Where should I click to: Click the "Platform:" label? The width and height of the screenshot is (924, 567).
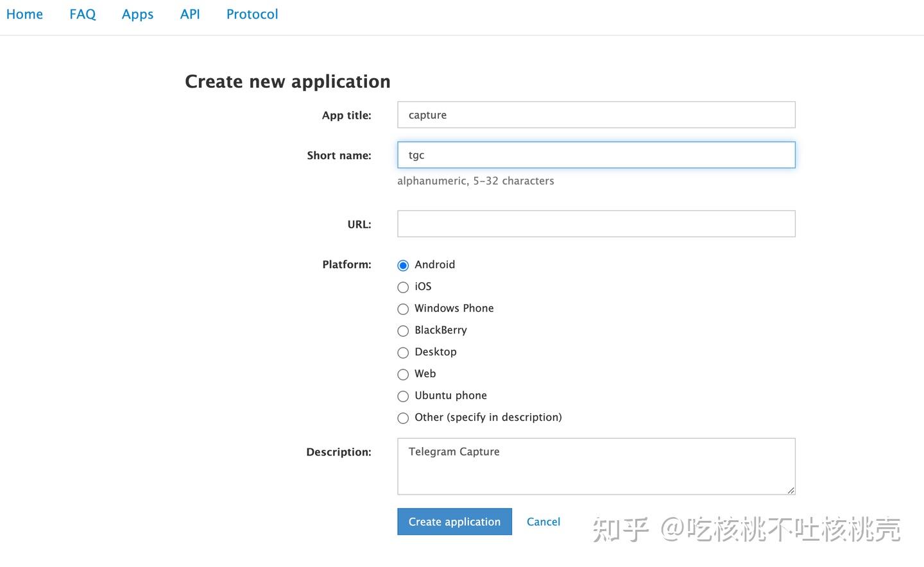tap(346, 264)
